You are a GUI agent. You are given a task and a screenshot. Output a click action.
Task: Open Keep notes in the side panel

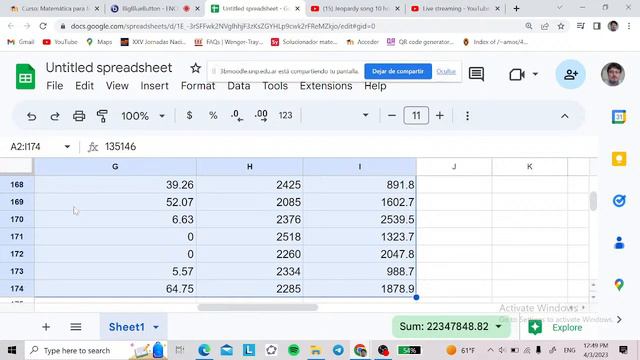coord(619,159)
